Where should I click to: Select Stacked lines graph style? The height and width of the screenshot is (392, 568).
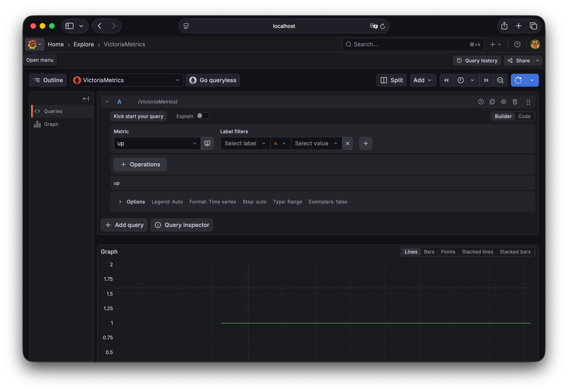coord(477,252)
